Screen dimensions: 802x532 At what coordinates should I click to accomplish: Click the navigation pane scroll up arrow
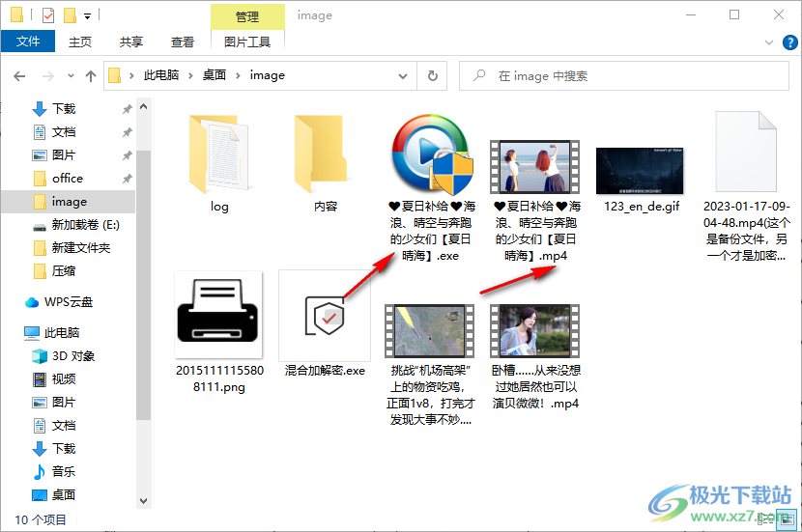144,106
